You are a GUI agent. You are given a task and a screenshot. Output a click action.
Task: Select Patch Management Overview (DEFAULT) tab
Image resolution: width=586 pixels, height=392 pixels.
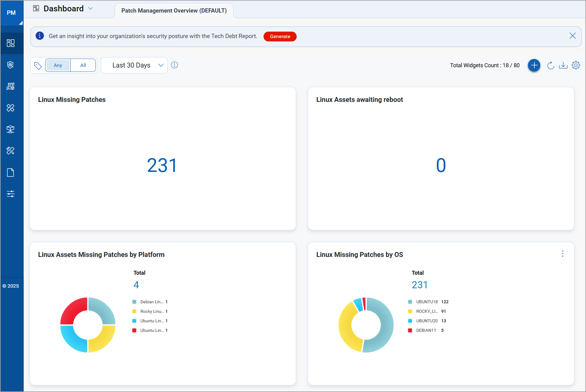[174, 11]
